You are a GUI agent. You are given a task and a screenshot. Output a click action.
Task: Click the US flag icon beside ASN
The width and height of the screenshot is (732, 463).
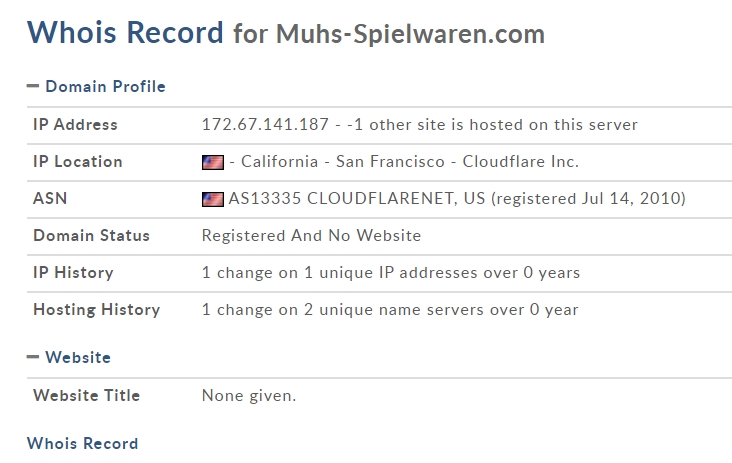[x=212, y=199]
